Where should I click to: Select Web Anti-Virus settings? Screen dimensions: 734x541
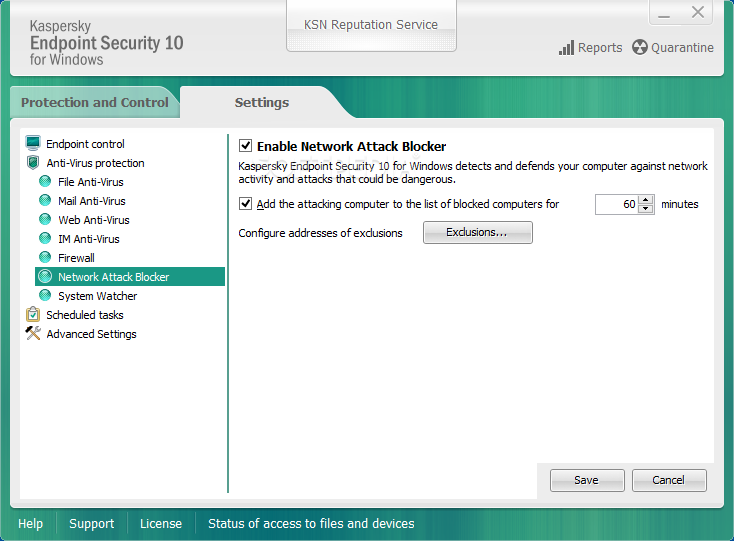(x=94, y=220)
